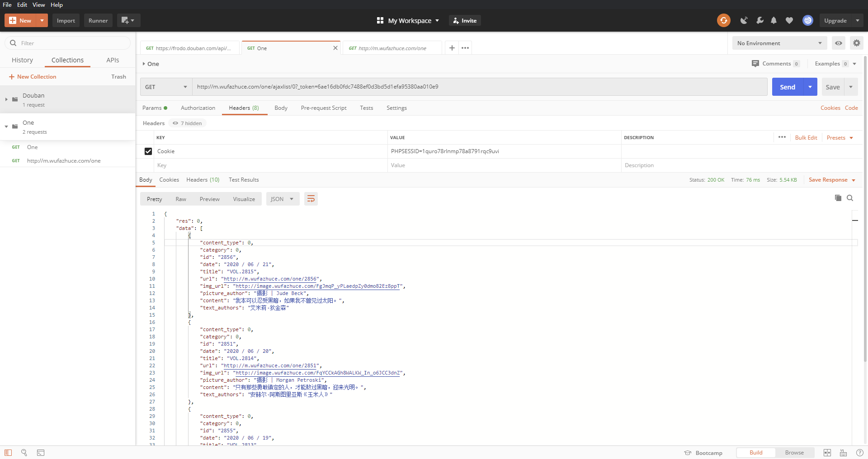Select Preview response view

[210, 199]
